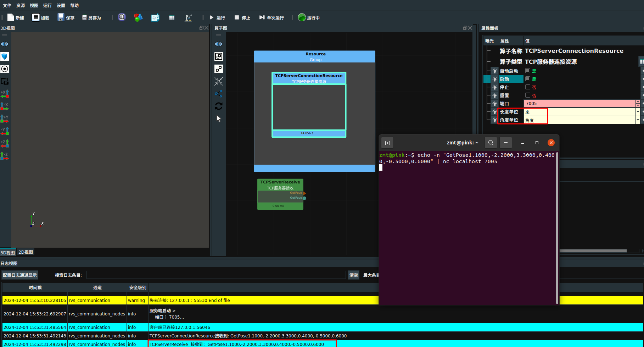Click the 停止 (Stop) button in toolbar
The height and width of the screenshot is (347, 644).
pyautogui.click(x=242, y=18)
